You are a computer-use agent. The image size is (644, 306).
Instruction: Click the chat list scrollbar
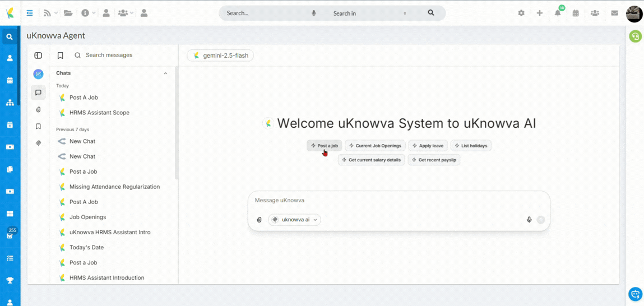(177, 122)
